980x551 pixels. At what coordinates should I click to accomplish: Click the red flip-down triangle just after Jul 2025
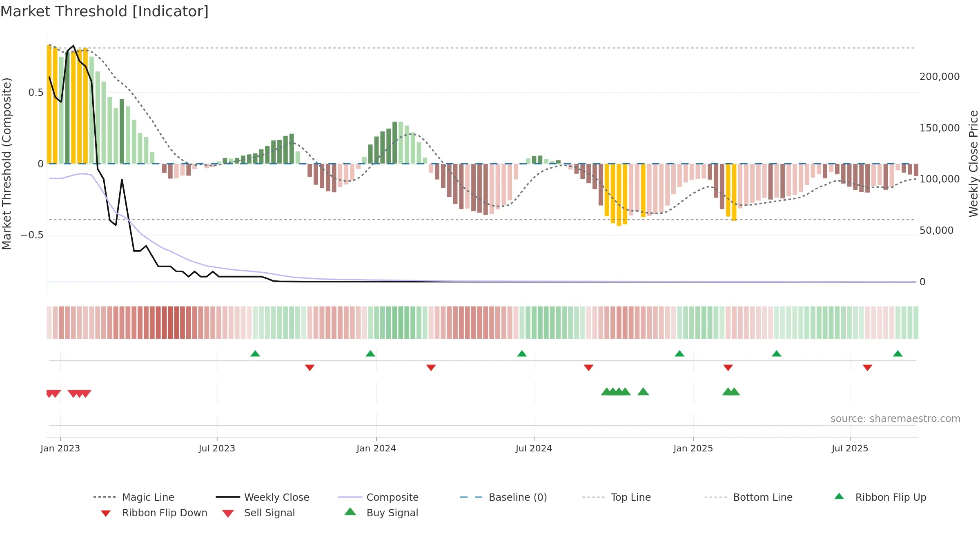(x=867, y=368)
